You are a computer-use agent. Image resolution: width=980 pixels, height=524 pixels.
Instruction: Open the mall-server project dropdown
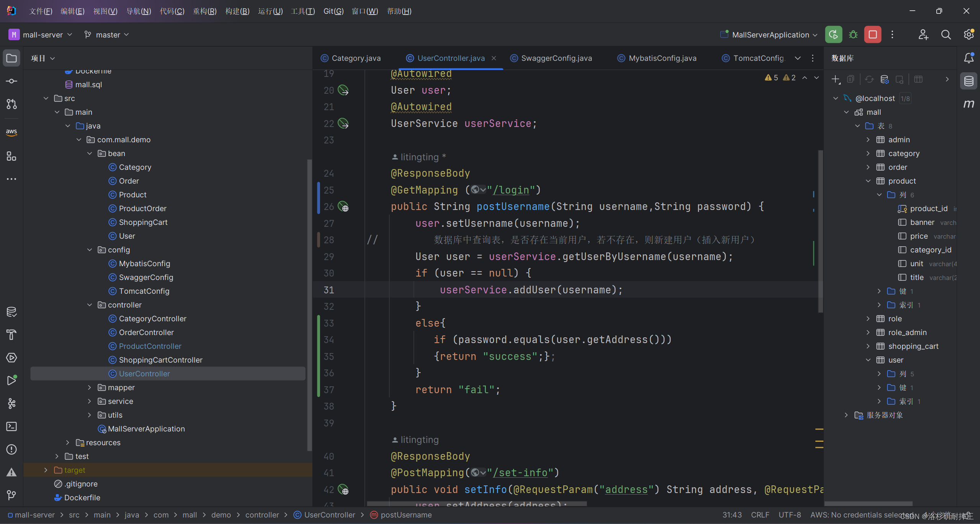coord(41,35)
